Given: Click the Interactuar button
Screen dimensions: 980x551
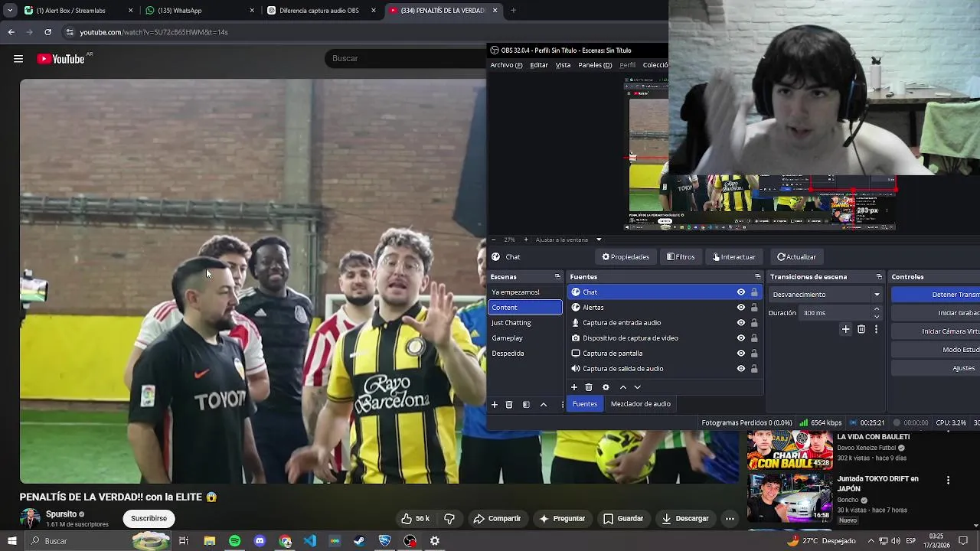Looking at the screenshot, I should click(734, 257).
